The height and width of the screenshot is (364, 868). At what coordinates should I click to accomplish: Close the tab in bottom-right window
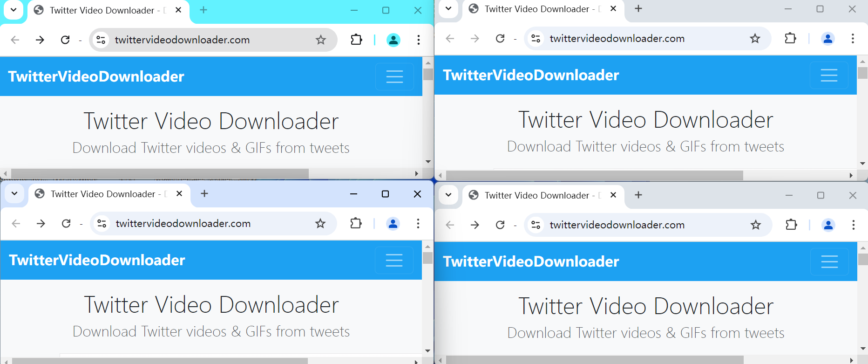click(613, 195)
